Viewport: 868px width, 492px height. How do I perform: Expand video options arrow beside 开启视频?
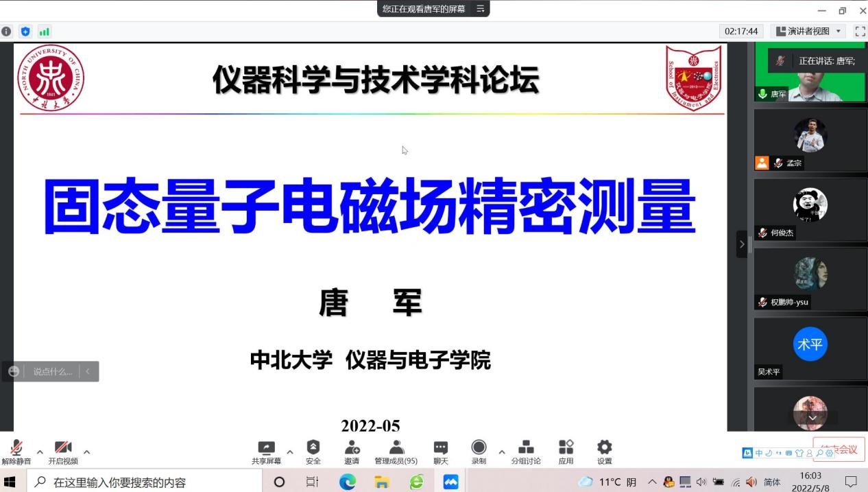coord(86,452)
